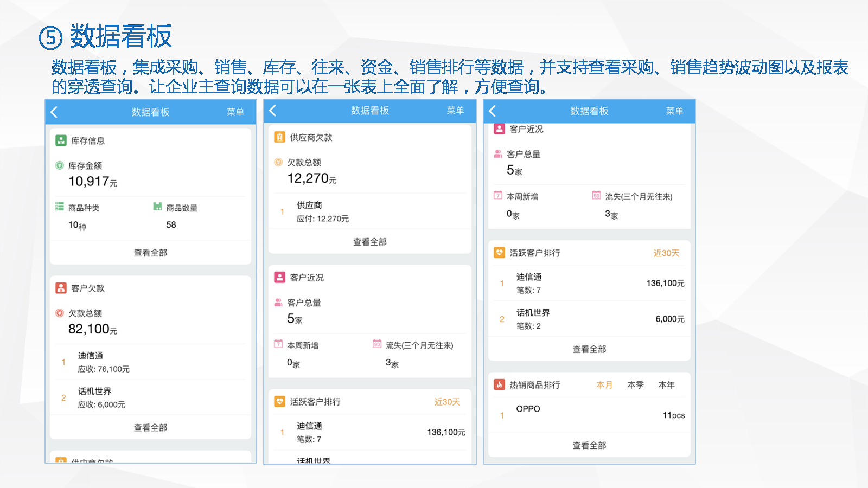Click 活跃客户排行 icon in right screen

499,253
